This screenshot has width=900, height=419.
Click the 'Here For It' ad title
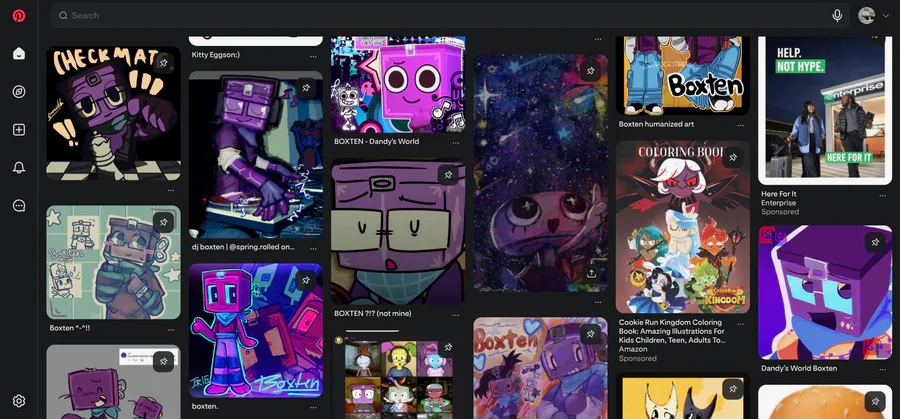[x=778, y=194]
